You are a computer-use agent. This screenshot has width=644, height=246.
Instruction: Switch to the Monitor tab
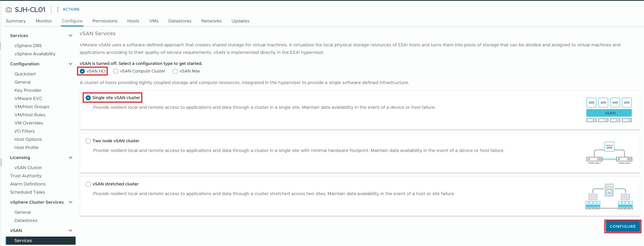pyautogui.click(x=44, y=21)
